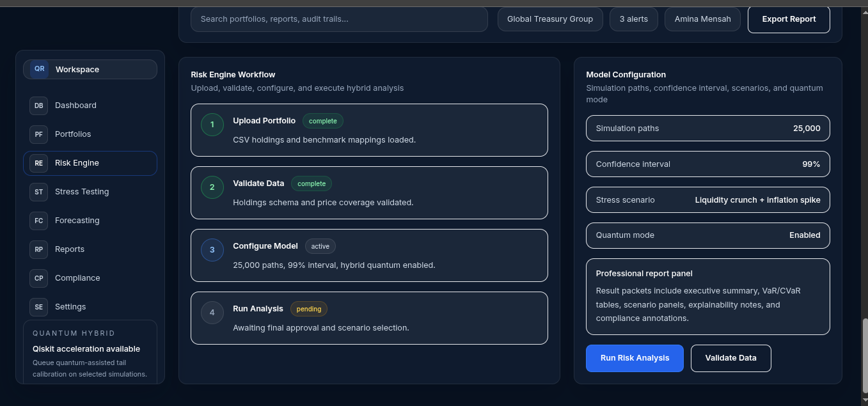Click the page vertical scrollbar
The height and width of the screenshot is (406, 868).
(x=865, y=355)
